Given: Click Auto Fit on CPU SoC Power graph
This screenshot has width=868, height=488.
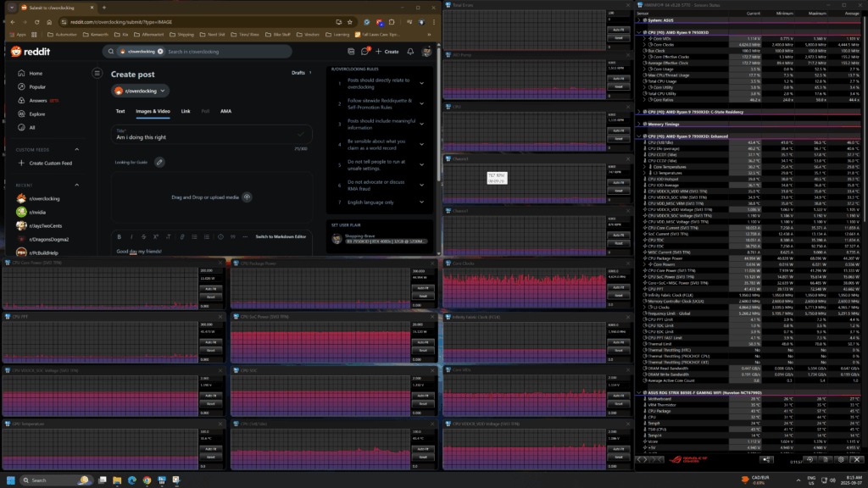Looking at the screenshot, I should pos(423,342).
